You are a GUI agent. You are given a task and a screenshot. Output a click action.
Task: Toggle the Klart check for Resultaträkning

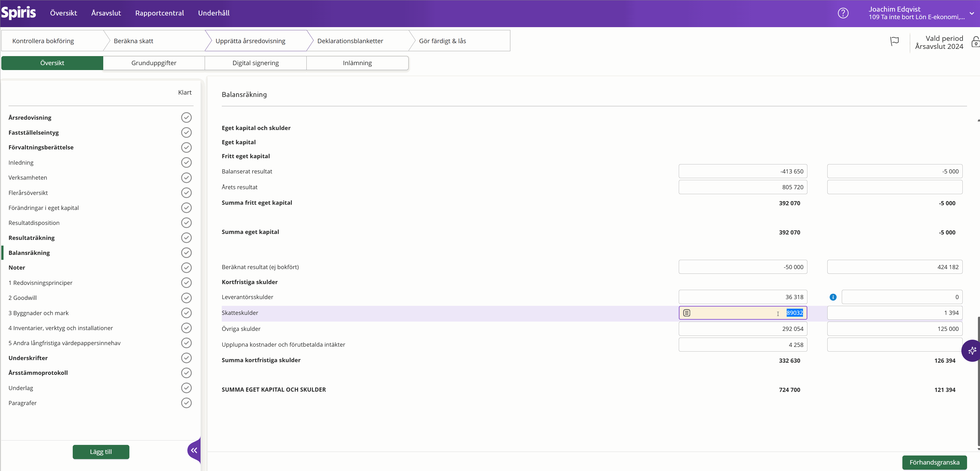[x=186, y=238]
